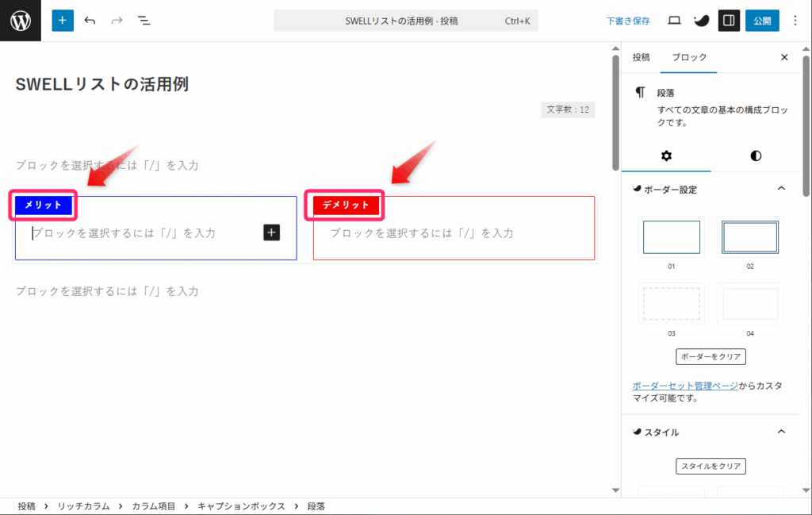Viewport: 812px width, 515px height.
Task: Select 投稿 in the breadcrumb bar
Action: pyautogui.click(x=26, y=506)
